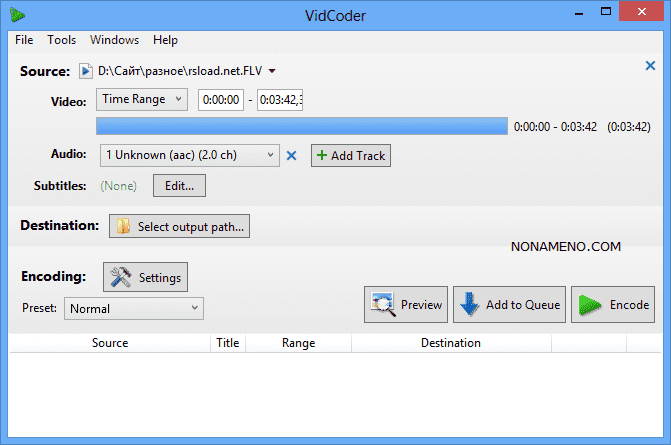Click the blue X to remove audio track
The width and height of the screenshot is (671, 445).
point(292,155)
